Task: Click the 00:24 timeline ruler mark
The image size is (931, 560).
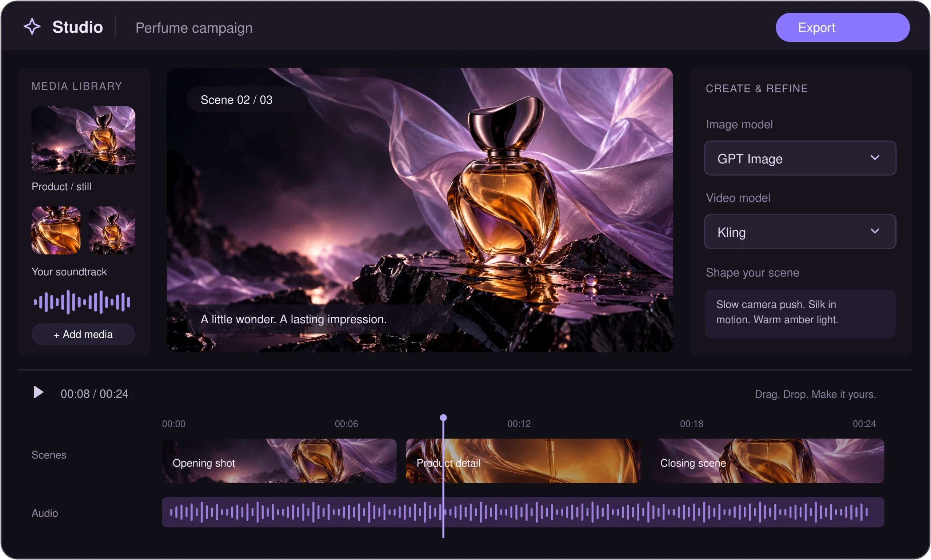Action: coord(864,424)
